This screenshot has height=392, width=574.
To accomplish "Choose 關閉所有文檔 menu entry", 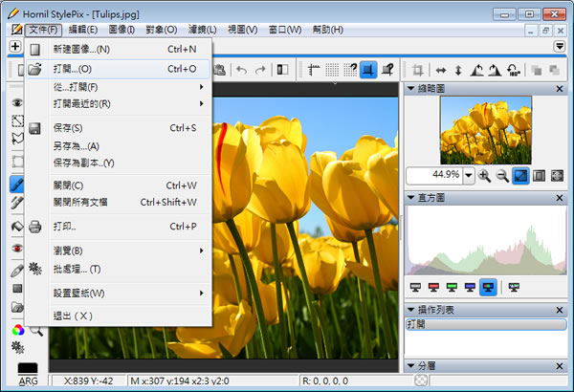I will tap(119, 202).
